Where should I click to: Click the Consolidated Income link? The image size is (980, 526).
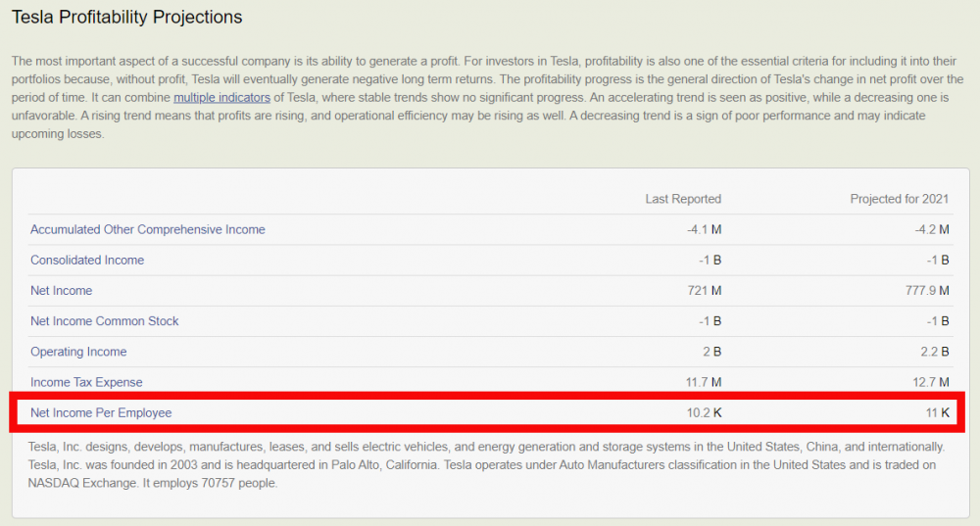point(87,260)
